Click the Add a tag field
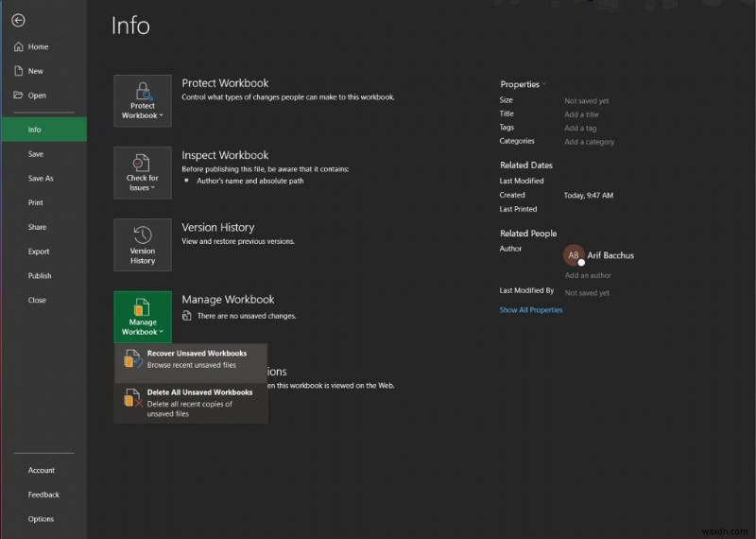The width and height of the screenshot is (756, 539). pos(580,129)
